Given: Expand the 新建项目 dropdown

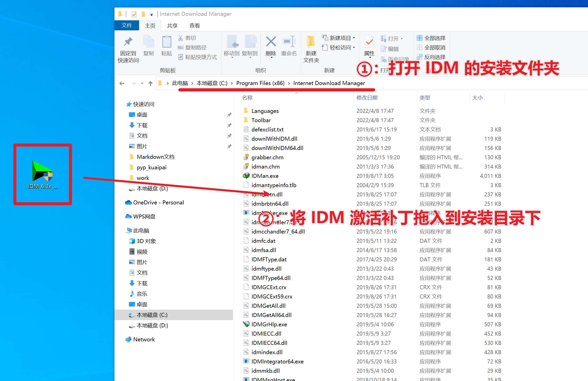Looking at the screenshot, I should click(x=354, y=38).
